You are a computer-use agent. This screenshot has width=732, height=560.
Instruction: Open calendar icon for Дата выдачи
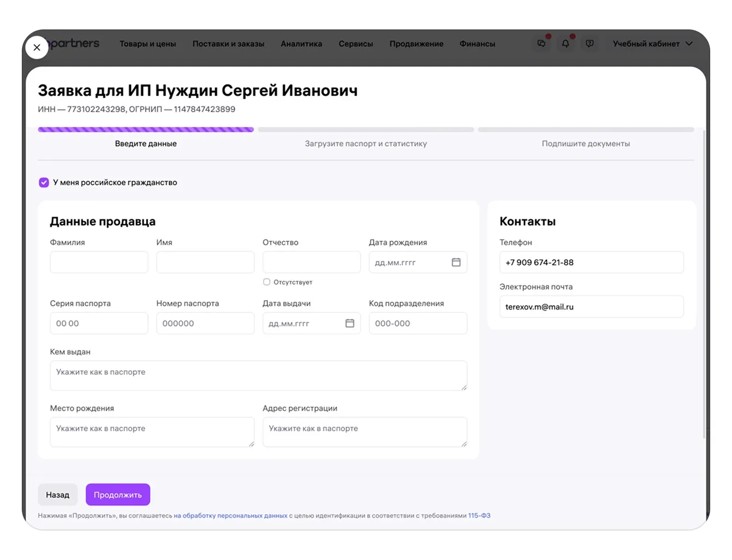coord(350,324)
